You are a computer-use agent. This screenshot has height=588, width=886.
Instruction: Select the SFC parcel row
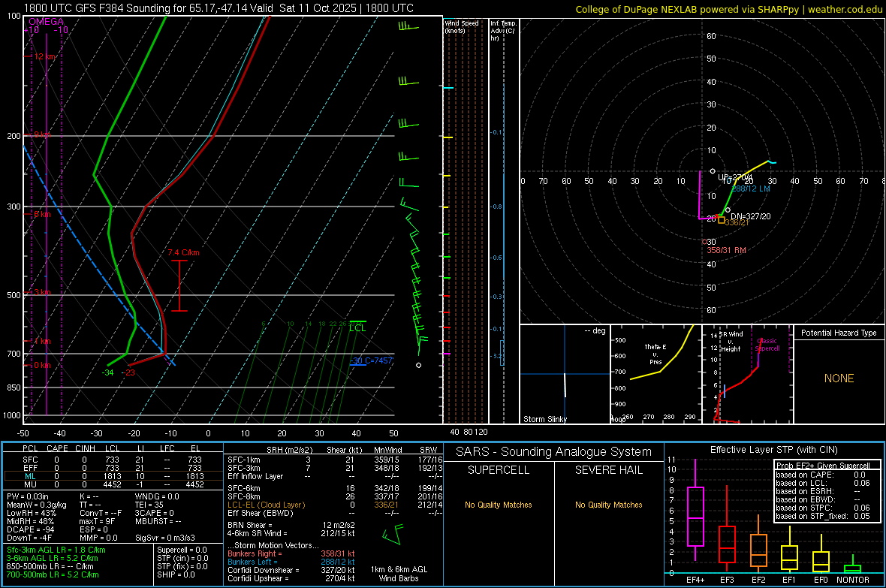point(113,460)
